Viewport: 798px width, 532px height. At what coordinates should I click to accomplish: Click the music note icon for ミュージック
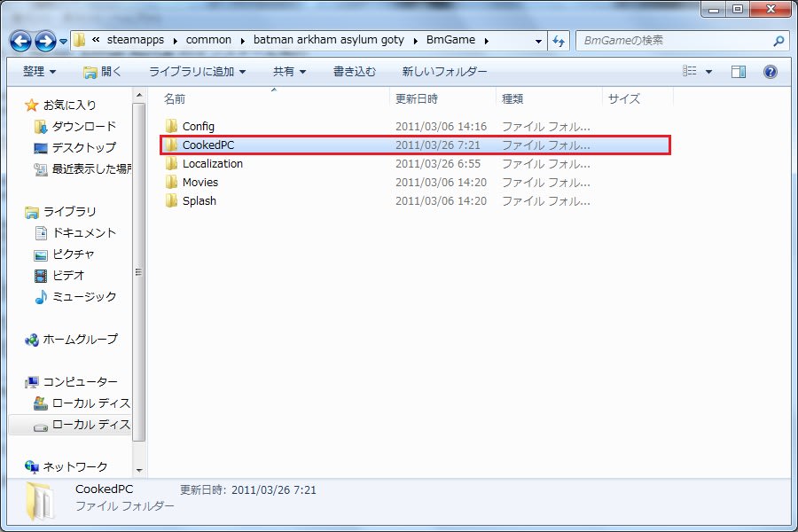(41, 297)
